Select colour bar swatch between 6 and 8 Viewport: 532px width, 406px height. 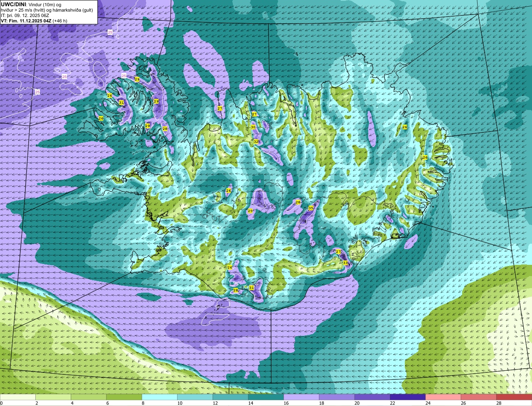pos(124,397)
